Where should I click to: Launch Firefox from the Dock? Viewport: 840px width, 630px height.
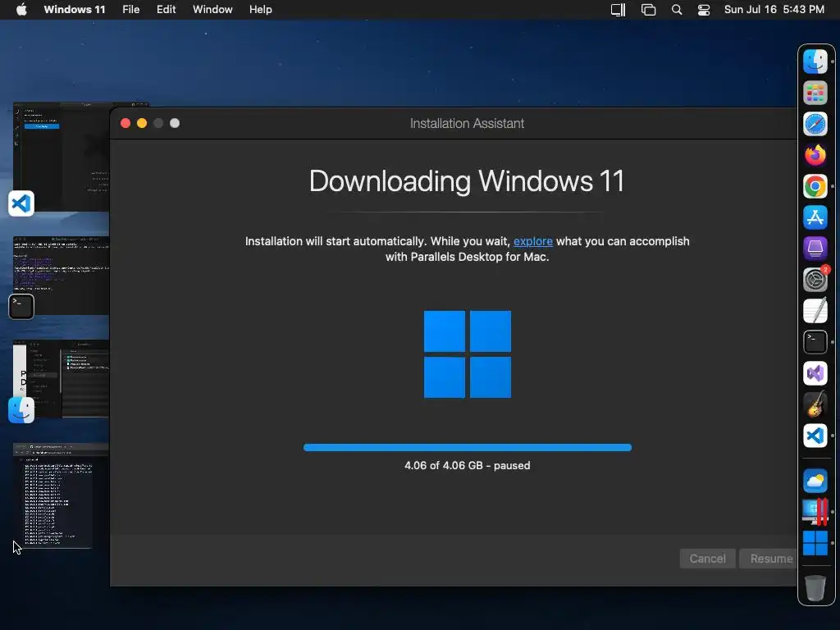tap(815, 155)
